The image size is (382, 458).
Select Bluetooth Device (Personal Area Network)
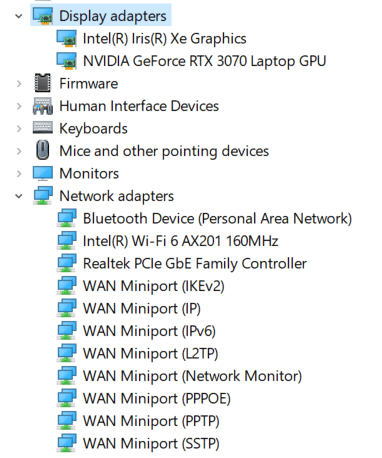click(217, 219)
